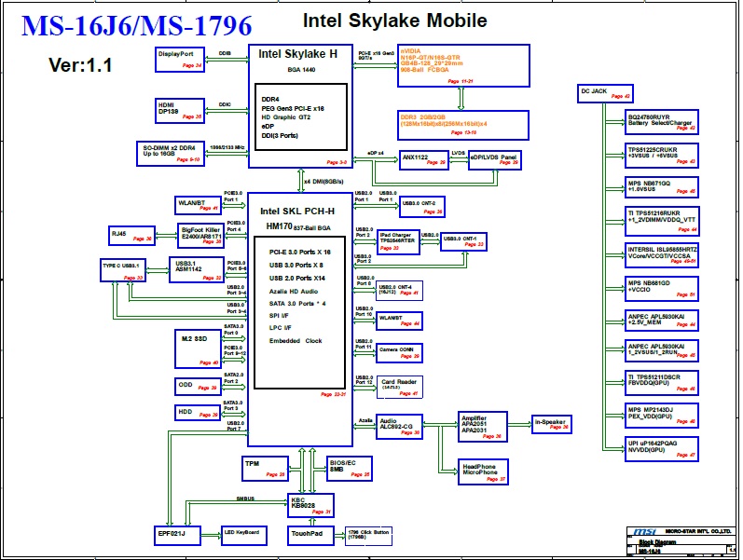Select the DC JACK block
The image size is (743, 560).
coord(605,94)
